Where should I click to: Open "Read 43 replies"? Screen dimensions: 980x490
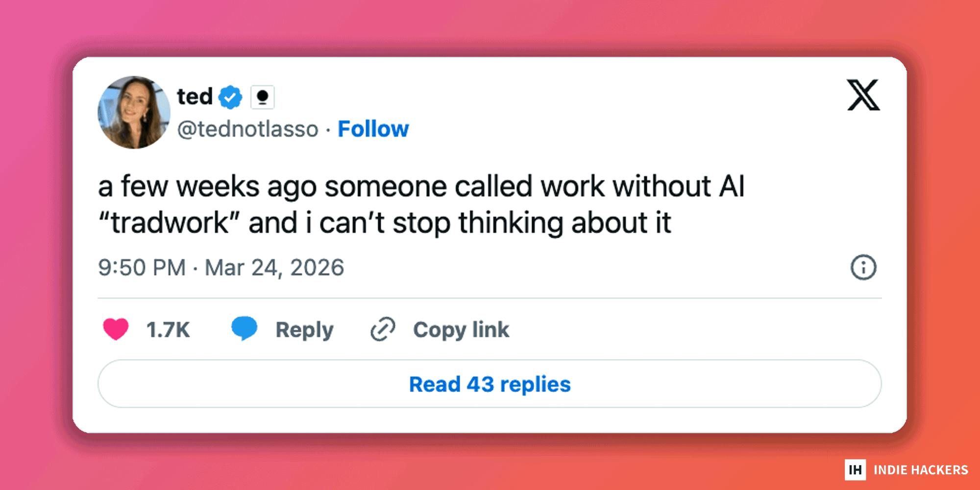point(490,384)
